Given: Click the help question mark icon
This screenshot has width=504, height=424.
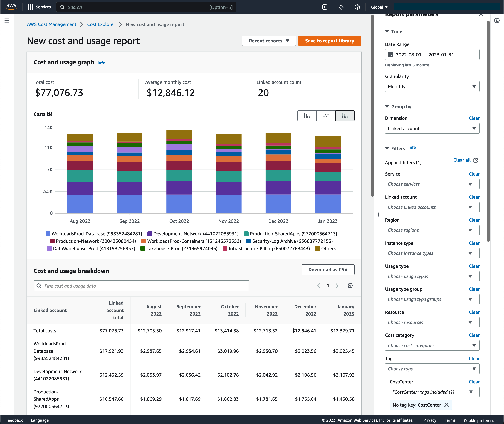Looking at the screenshot, I should (357, 7).
